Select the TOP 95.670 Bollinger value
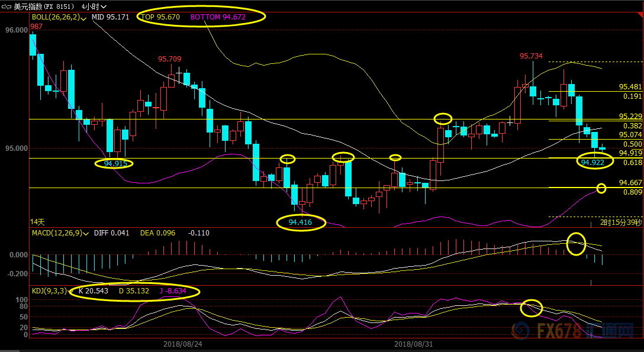 point(160,17)
